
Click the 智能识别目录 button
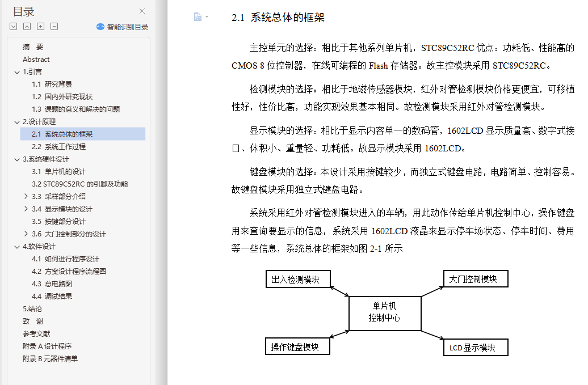pos(122,27)
